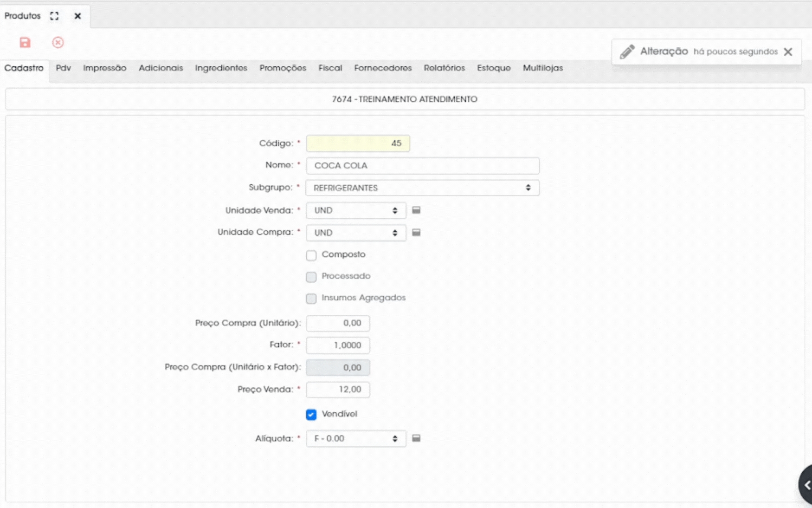The width and height of the screenshot is (812, 508).
Task: Switch to the Cadastro tab
Action: pos(24,68)
